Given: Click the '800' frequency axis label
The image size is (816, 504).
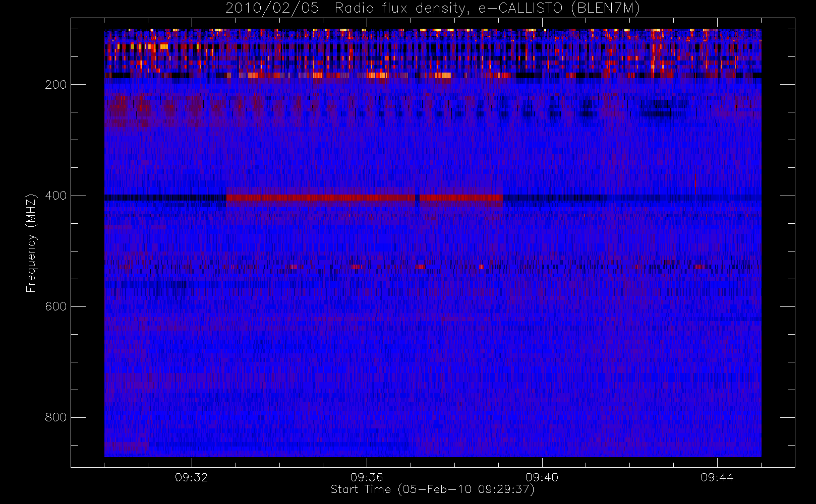Looking at the screenshot, I should [x=55, y=417].
